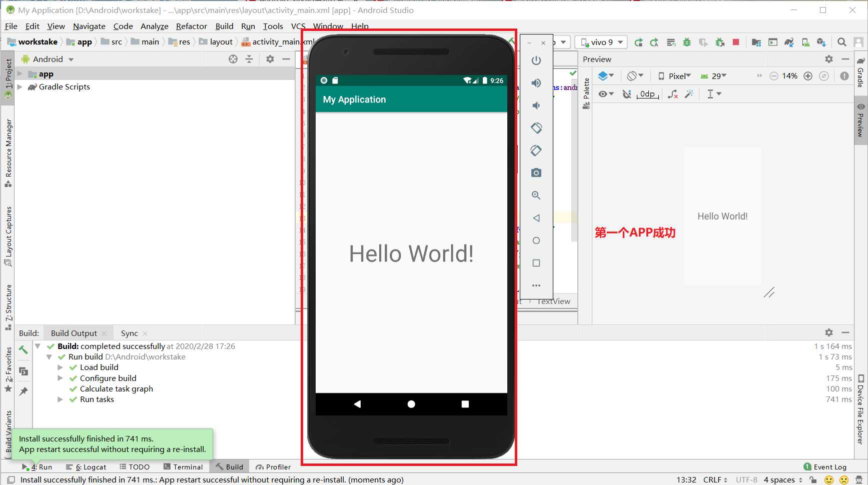Image resolution: width=868 pixels, height=485 pixels.
Task: Open SDK Manager icon in toolbar
Action: coord(821,42)
